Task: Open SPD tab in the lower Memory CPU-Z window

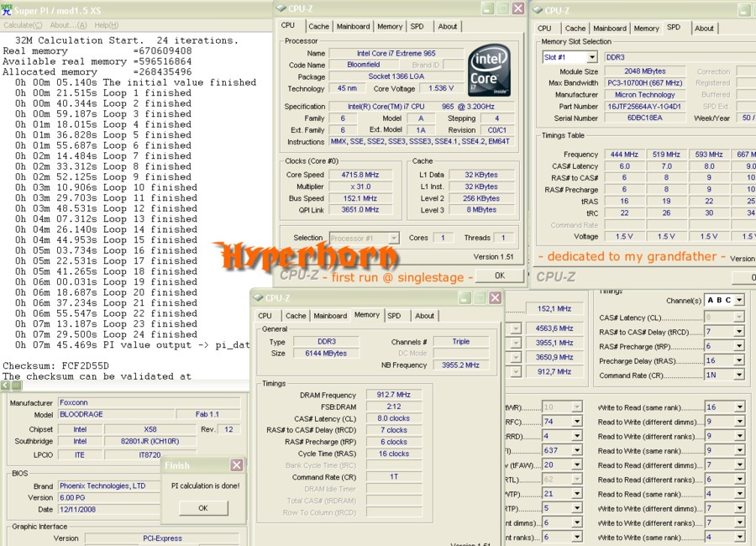Action: point(394,316)
